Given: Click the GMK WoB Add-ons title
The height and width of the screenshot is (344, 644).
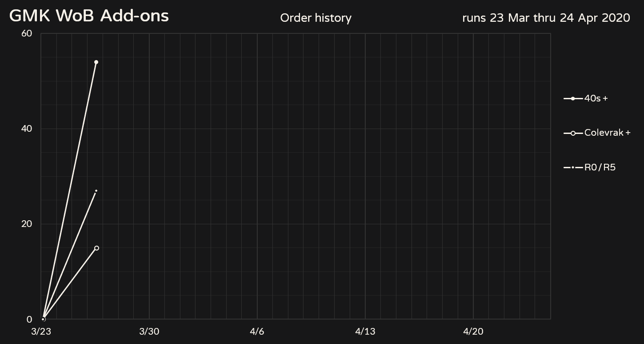Looking at the screenshot, I should coord(89,16).
